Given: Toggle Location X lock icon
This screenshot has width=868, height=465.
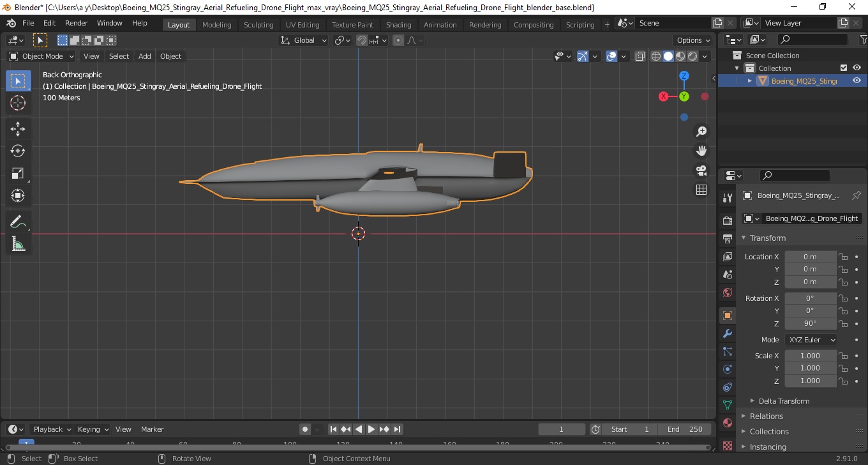Looking at the screenshot, I should tap(842, 257).
